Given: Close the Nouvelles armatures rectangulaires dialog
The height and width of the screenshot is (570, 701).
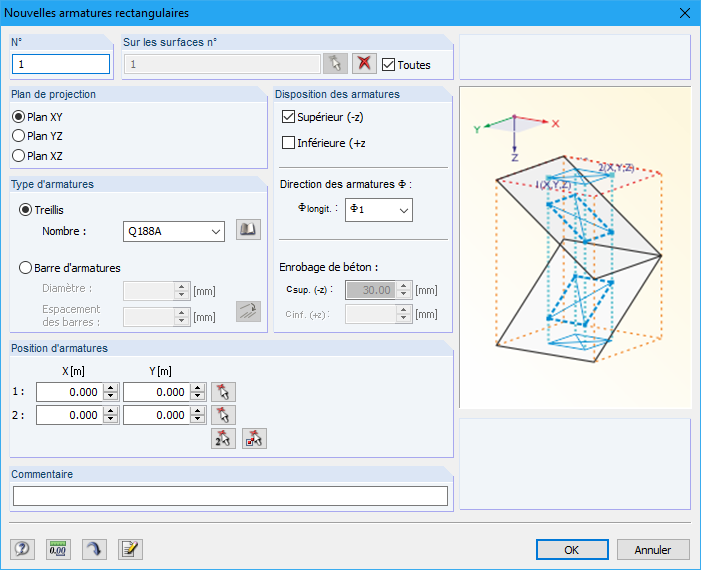Looking at the screenshot, I should point(684,13).
